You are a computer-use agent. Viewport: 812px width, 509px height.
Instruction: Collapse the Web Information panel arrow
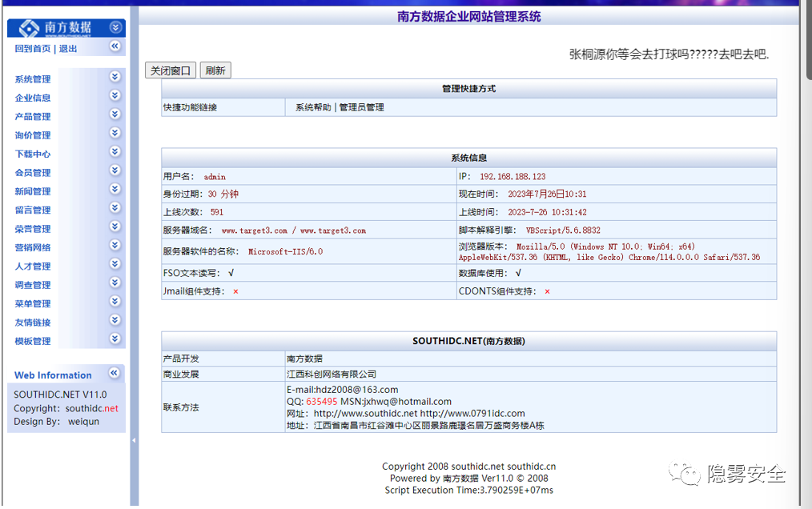(x=114, y=373)
